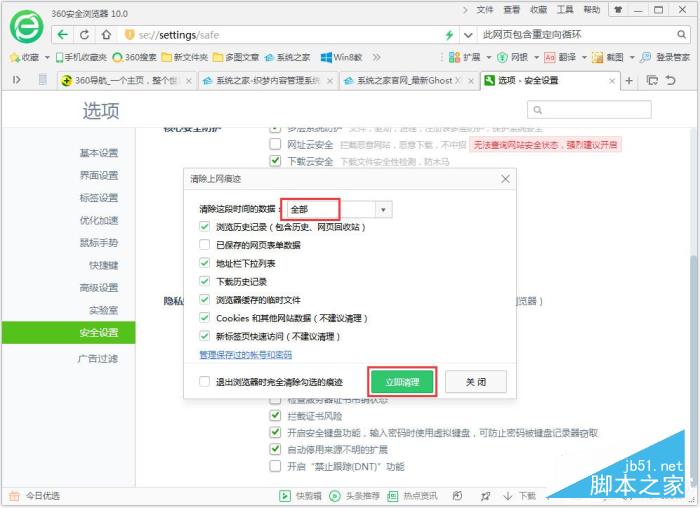Open 今日优选 in status bar
Viewport: 700px width, 508px height.
[x=35, y=496]
